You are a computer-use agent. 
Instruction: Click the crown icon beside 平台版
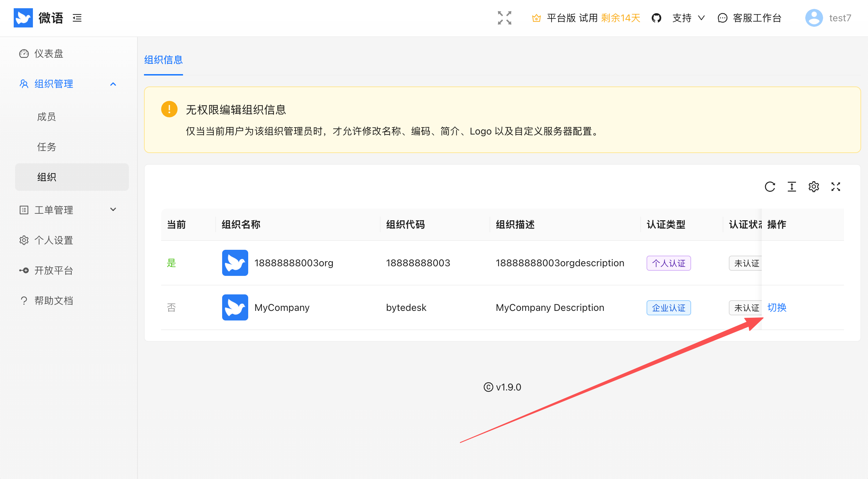536,18
